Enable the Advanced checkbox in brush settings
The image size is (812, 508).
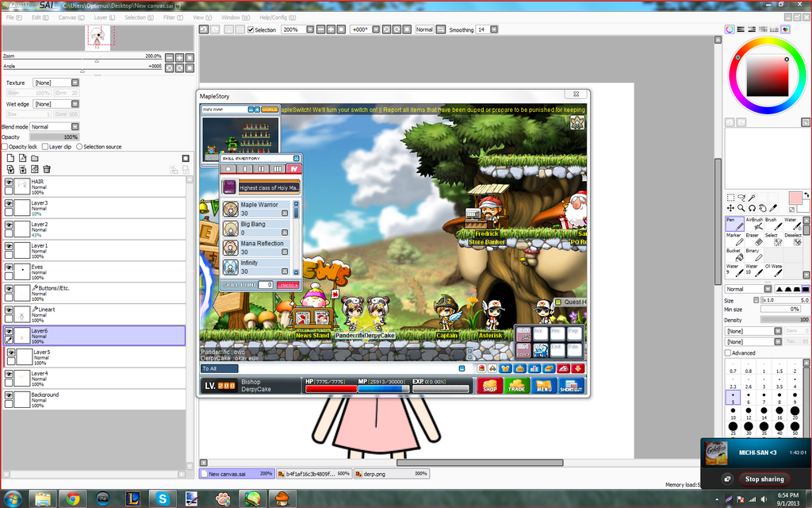tap(728, 353)
